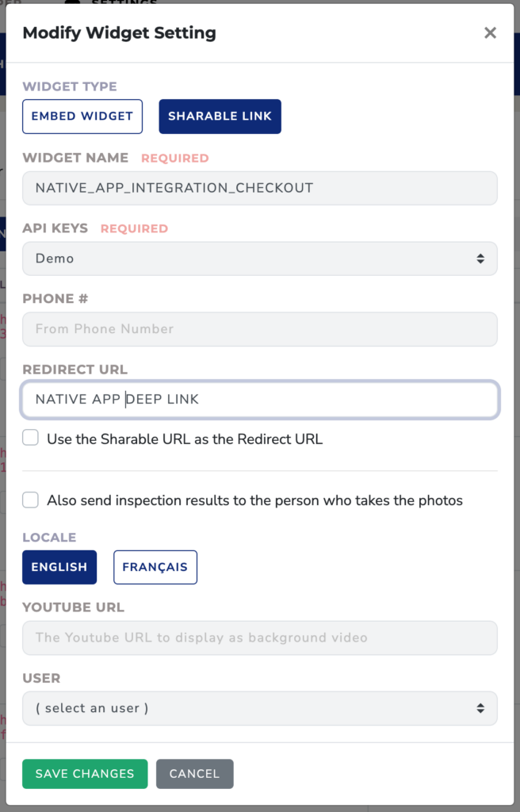Click the Also send inspection results label text

[254, 500]
